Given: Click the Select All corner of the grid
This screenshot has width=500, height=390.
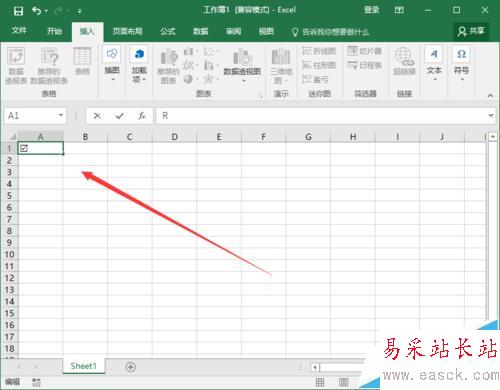Looking at the screenshot, I should (x=12, y=137).
